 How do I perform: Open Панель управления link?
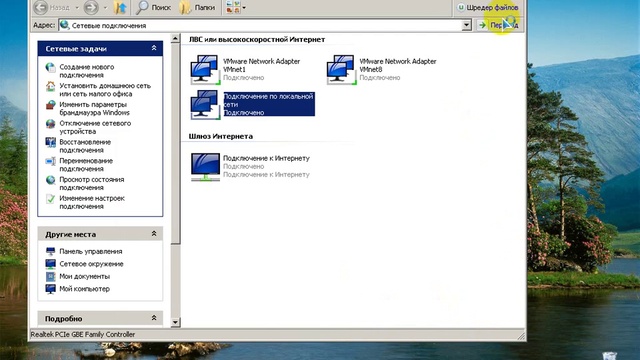point(91,251)
